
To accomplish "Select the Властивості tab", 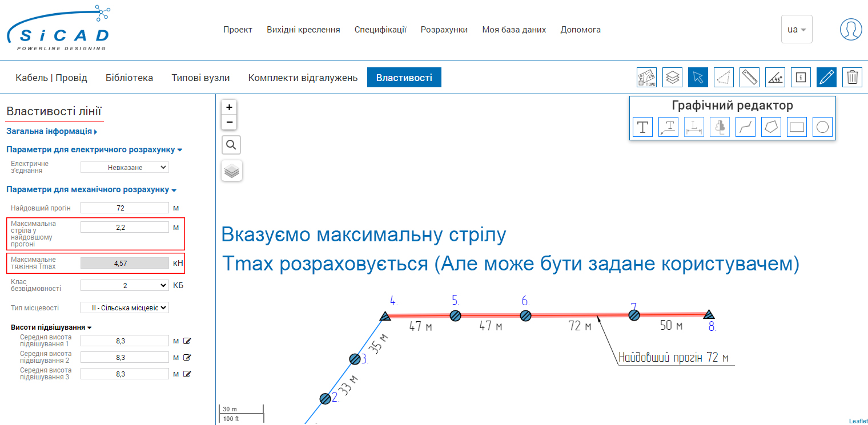I will 404,78.
